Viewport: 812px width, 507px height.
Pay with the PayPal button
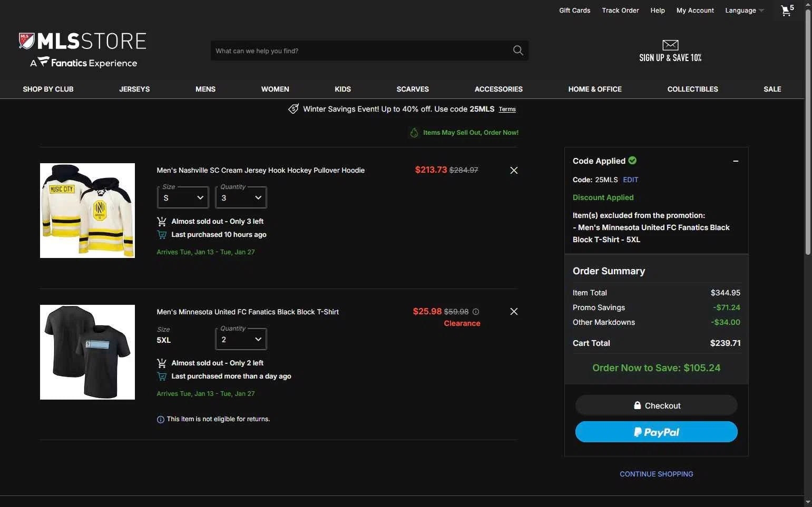point(657,432)
